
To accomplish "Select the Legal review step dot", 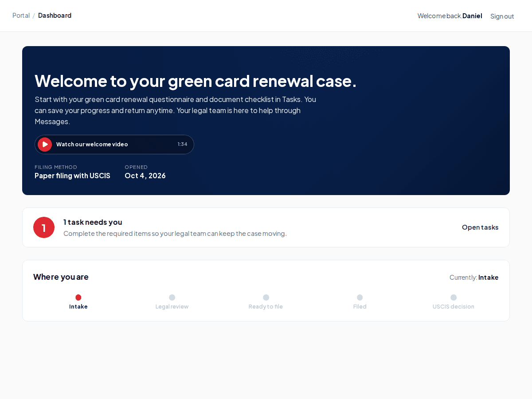I will [x=172, y=297].
